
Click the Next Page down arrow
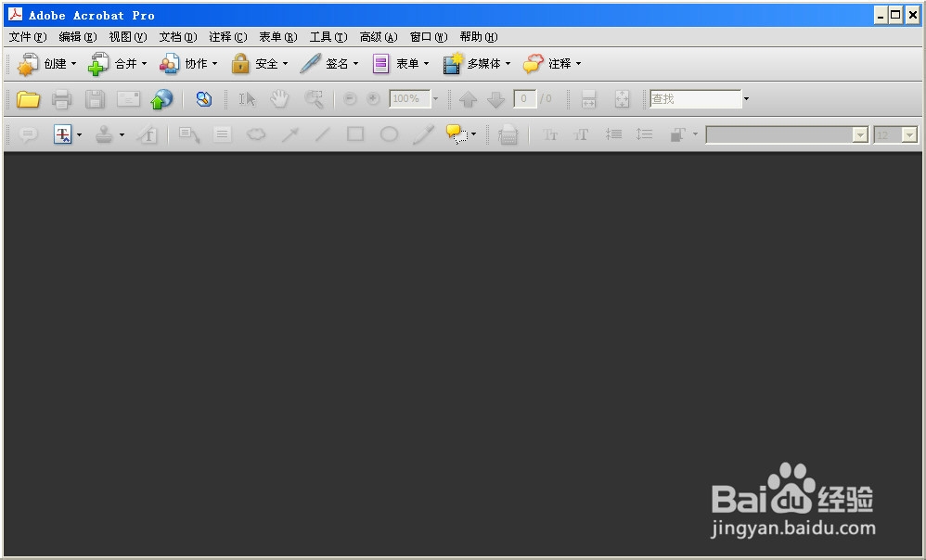pyautogui.click(x=495, y=99)
